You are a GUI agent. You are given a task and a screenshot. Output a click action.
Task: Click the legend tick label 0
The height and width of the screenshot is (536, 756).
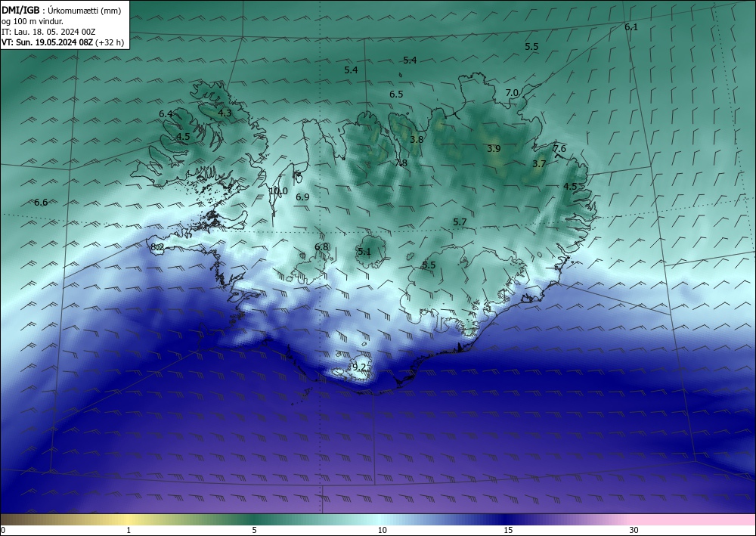[3, 530]
